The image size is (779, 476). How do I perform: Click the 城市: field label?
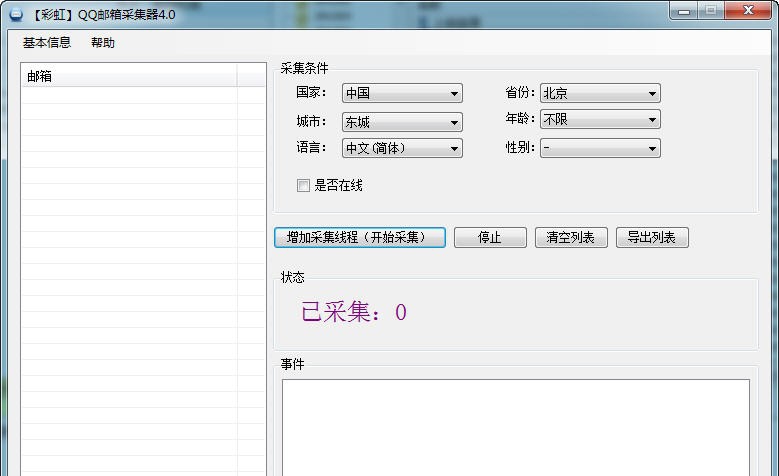point(311,121)
